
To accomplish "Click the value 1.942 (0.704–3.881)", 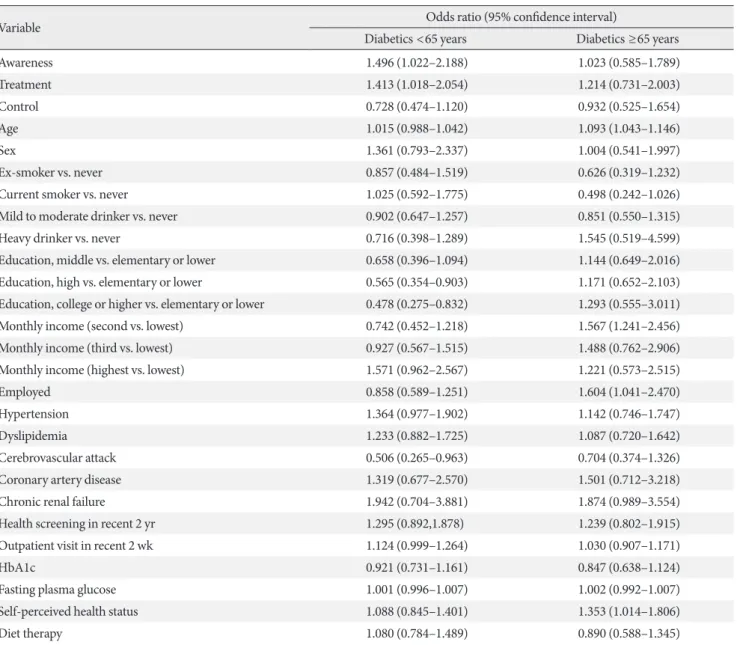I will 417,502.
